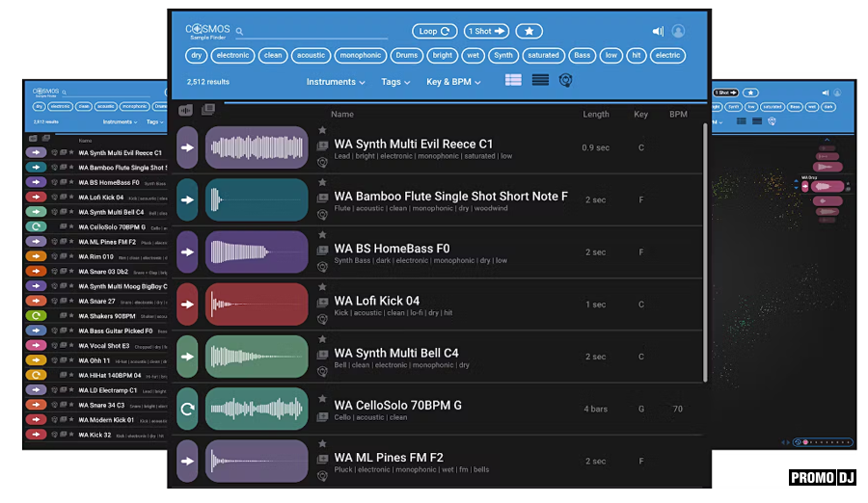Image resolution: width=868 pixels, height=503 pixels.
Task: Click the volume speaker icon
Action: click(658, 32)
